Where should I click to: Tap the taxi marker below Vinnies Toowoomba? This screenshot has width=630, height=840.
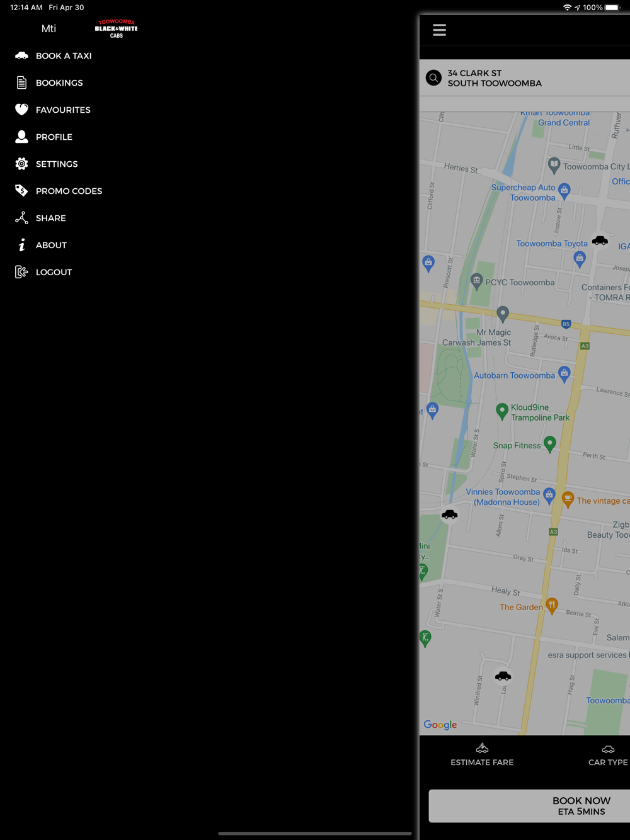(x=449, y=514)
